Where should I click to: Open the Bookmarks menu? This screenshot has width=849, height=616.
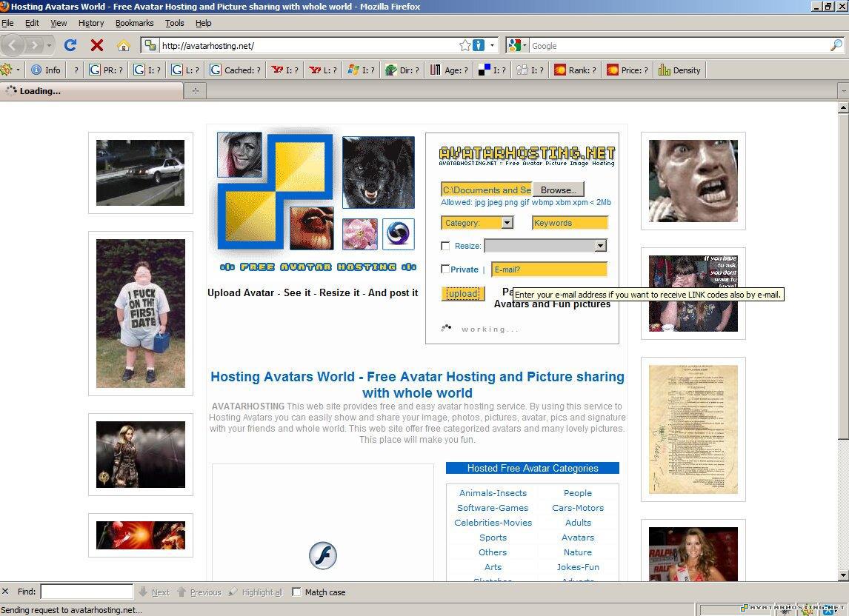coord(134,23)
